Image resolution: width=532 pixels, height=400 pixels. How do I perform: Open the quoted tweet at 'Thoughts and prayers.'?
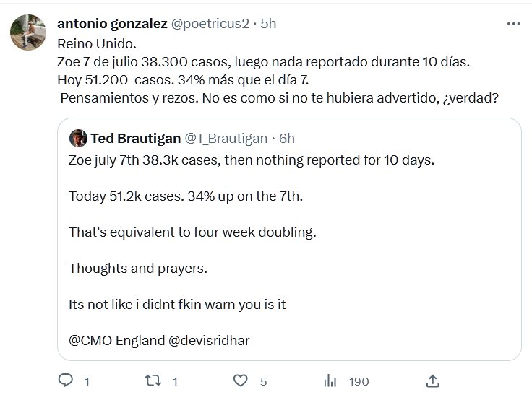pos(138,268)
